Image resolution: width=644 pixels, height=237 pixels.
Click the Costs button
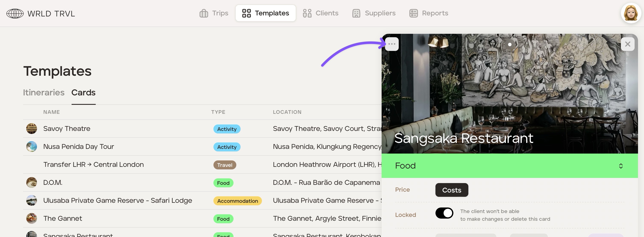(x=451, y=190)
